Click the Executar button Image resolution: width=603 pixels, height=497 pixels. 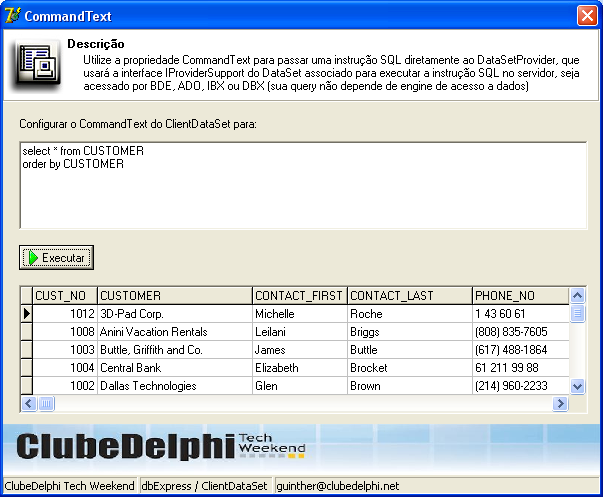pyautogui.click(x=56, y=258)
